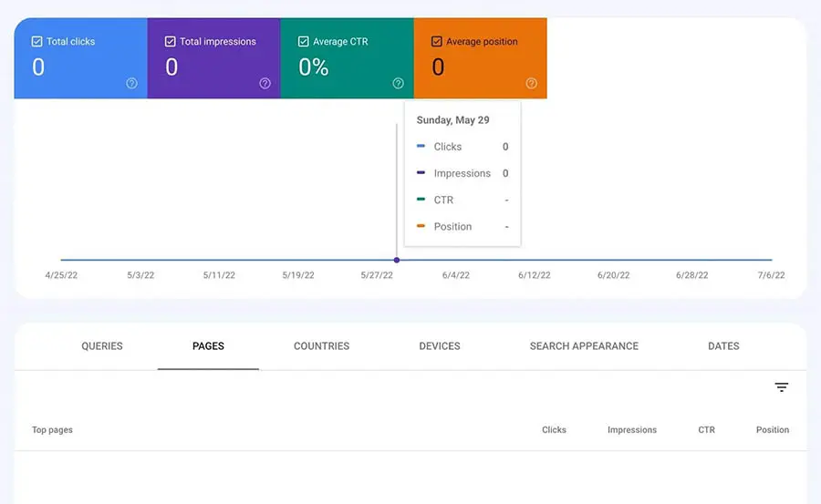Switch to the Queries tab
Screen dimensions: 821x504
(102, 346)
